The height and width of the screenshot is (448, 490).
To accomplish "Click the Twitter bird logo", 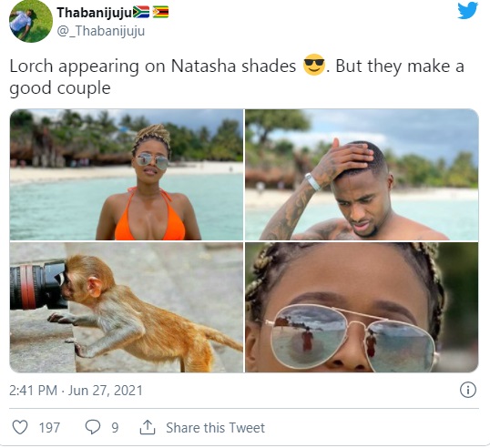I will [467, 10].
